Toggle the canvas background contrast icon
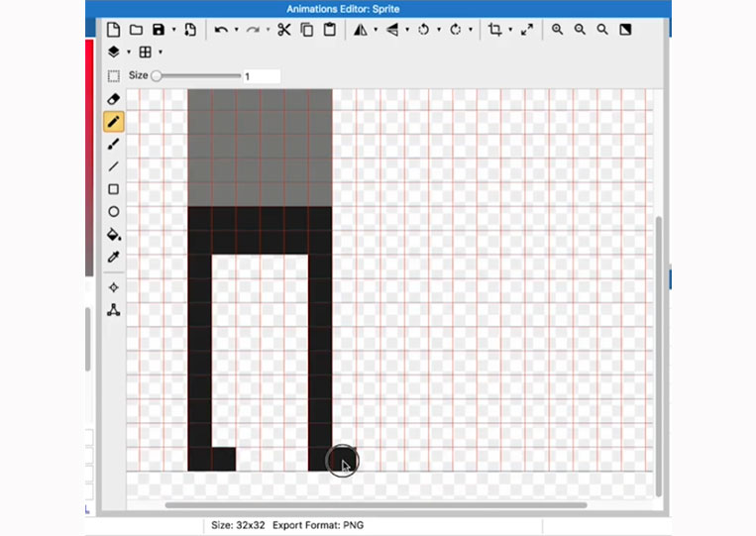Screen dimensions: 756x536 click(625, 30)
